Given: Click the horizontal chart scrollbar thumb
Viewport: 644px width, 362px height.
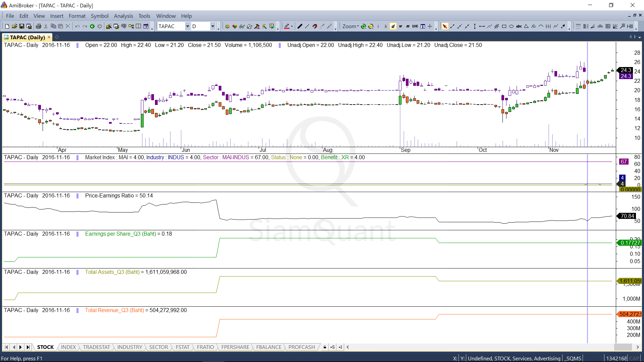Looking at the screenshot, I should pyautogui.click(x=623, y=347).
